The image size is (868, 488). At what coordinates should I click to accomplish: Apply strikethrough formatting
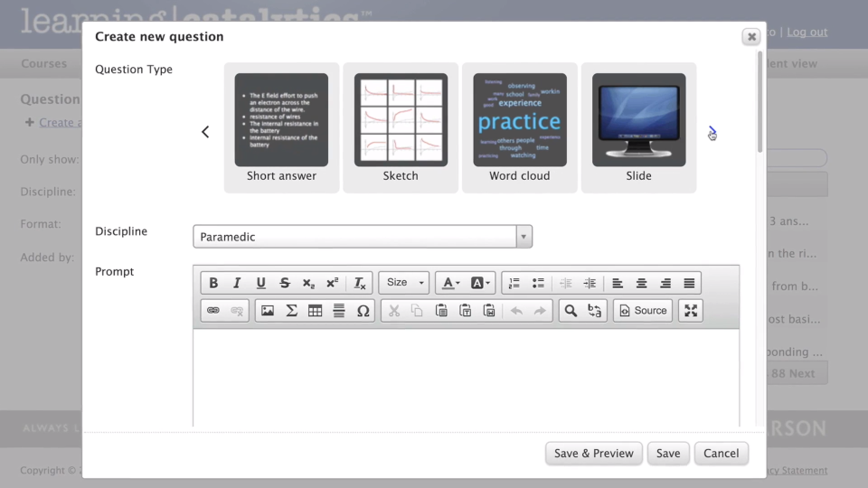tap(285, 283)
